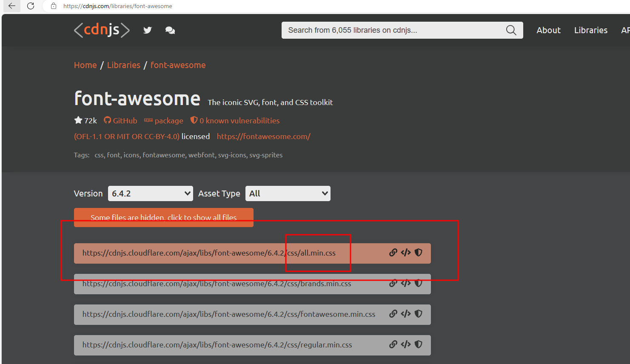Click the 'The iconic SVG, font, and CSS toolkit' description
The height and width of the screenshot is (364, 630).
(x=270, y=102)
